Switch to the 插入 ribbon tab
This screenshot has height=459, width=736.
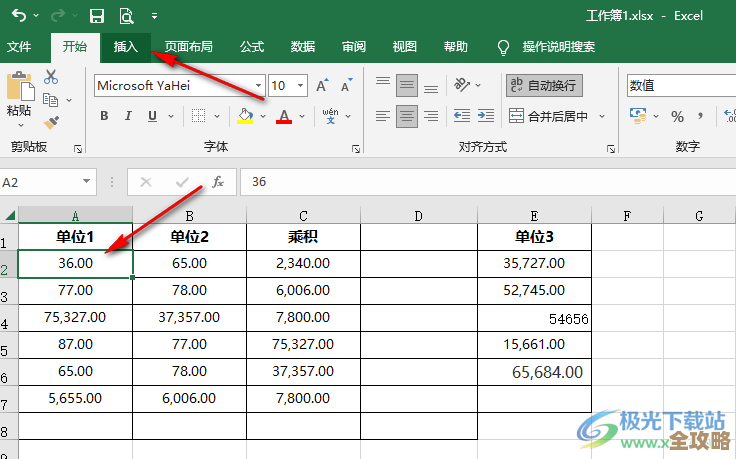click(x=125, y=46)
